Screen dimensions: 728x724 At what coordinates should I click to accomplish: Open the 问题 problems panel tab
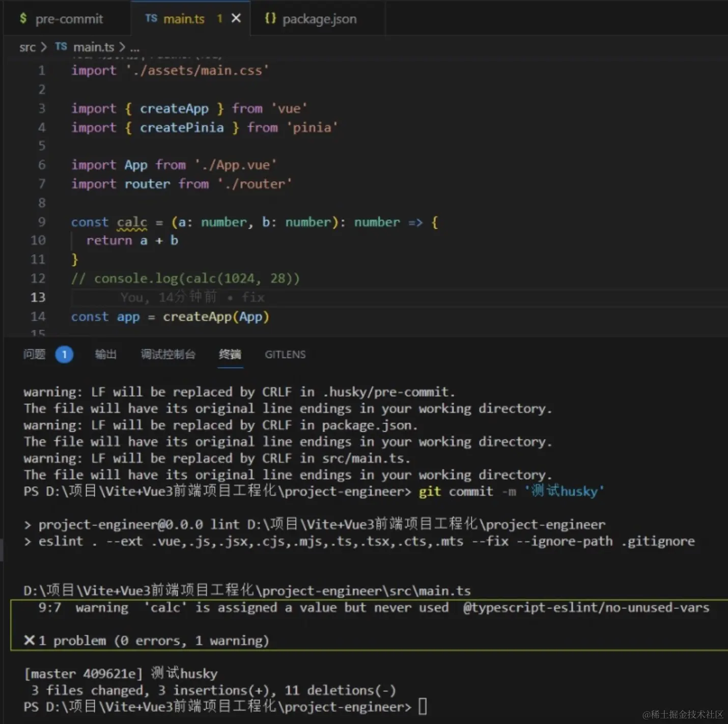(34, 354)
